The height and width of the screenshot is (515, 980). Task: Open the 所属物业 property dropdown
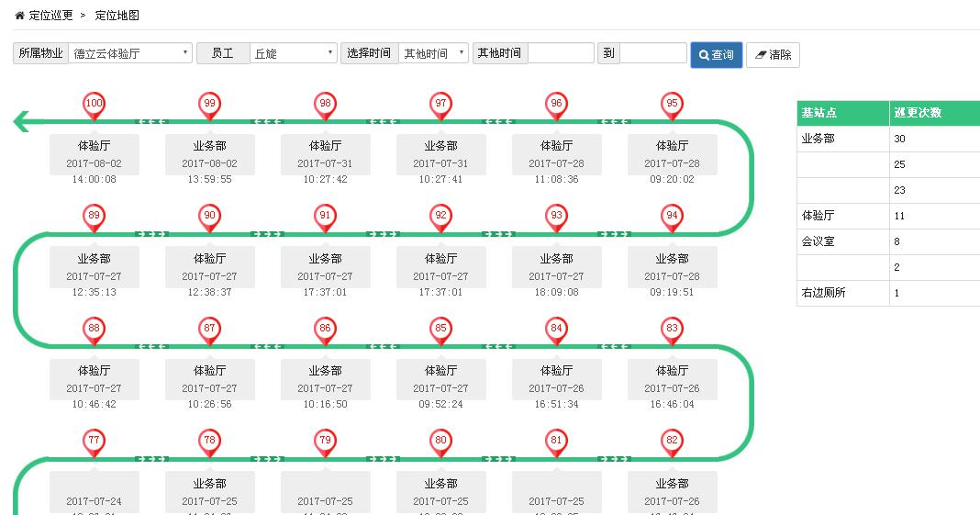pyautogui.click(x=131, y=53)
